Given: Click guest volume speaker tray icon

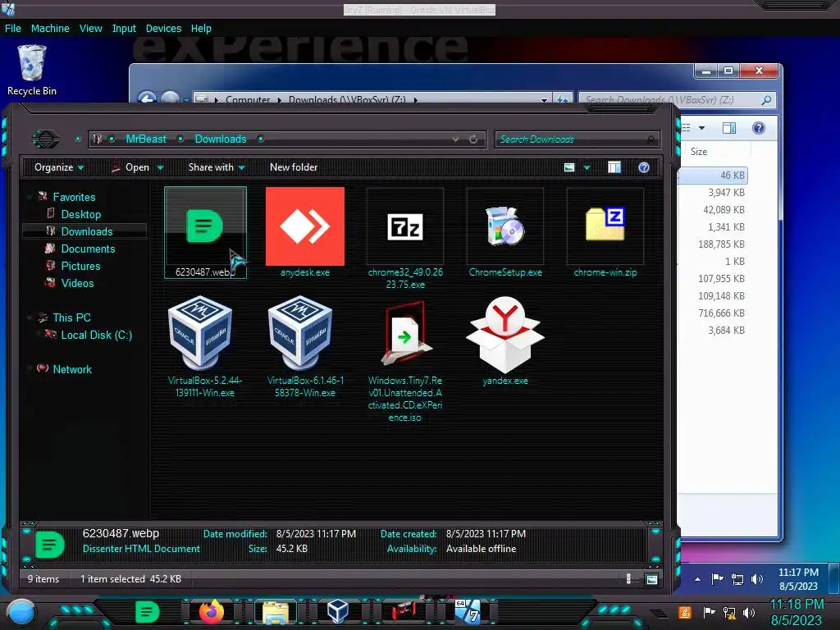Looking at the screenshot, I should (756, 579).
